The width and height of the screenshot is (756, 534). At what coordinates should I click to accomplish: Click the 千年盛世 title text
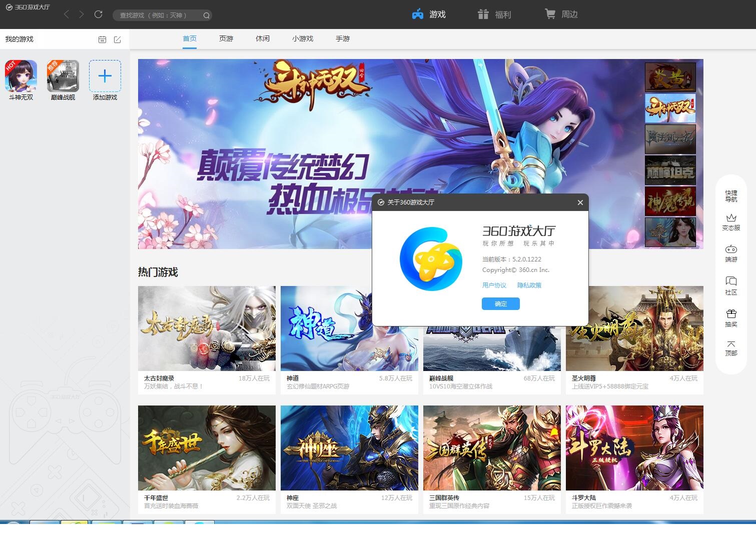click(x=156, y=498)
